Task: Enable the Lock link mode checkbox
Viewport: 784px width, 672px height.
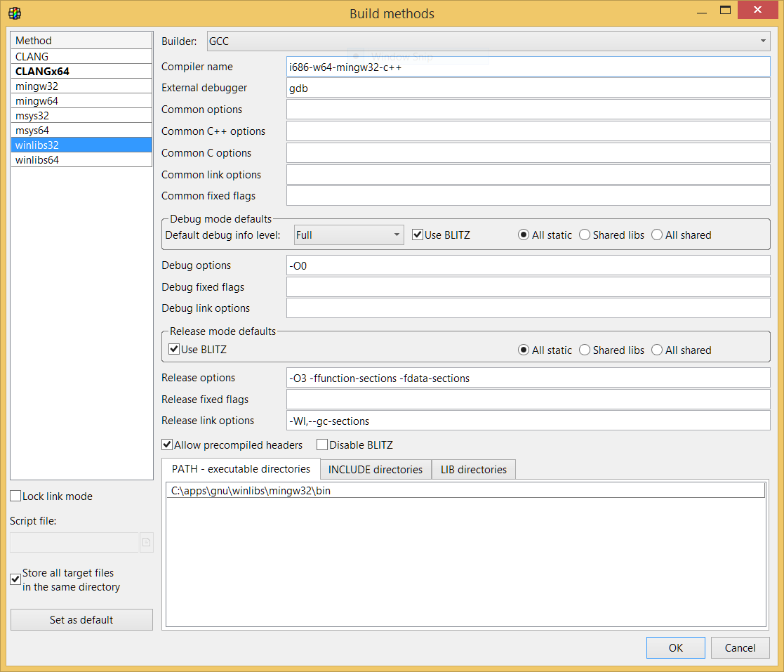Action: point(15,496)
